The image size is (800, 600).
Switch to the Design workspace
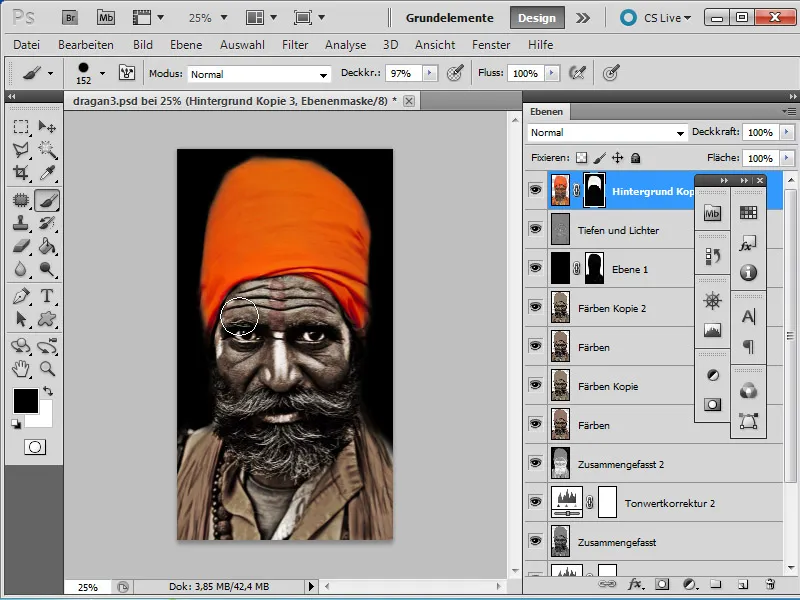click(537, 18)
